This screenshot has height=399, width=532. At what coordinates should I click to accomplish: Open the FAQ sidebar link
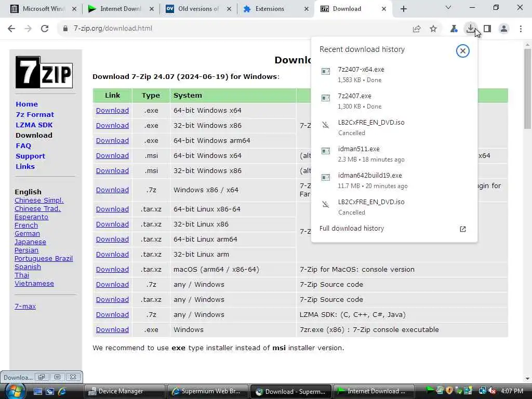pyautogui.click(x=23, y=146)
